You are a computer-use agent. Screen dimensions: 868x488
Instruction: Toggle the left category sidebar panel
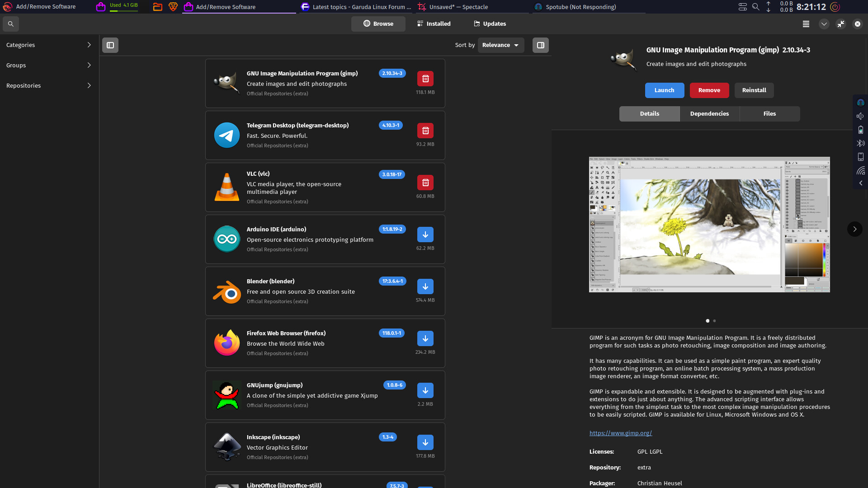point(110,45)
